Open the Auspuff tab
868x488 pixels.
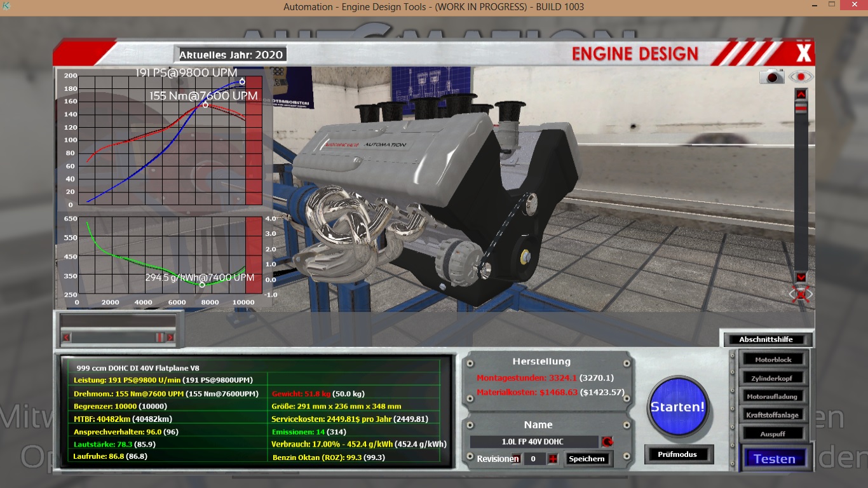773,434
